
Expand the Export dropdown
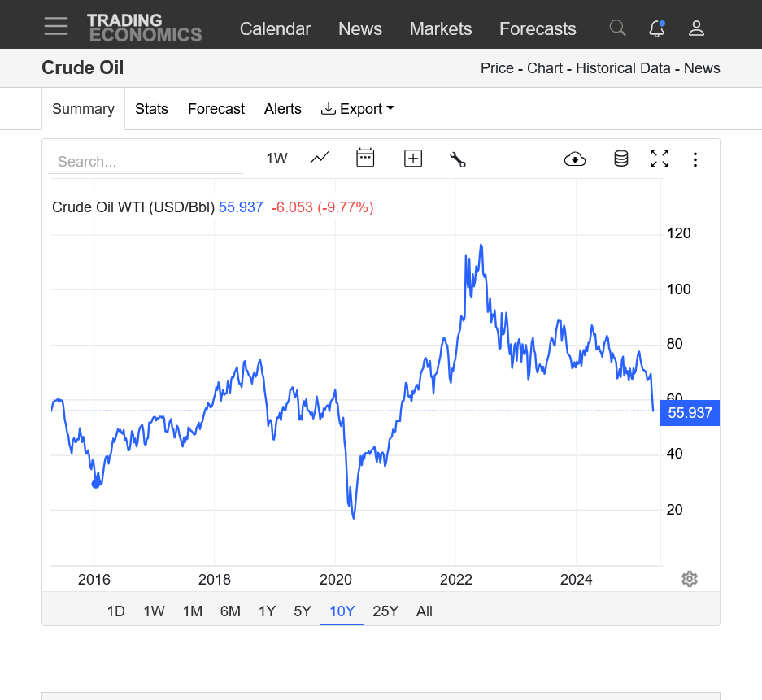click(x=358, y=109)
